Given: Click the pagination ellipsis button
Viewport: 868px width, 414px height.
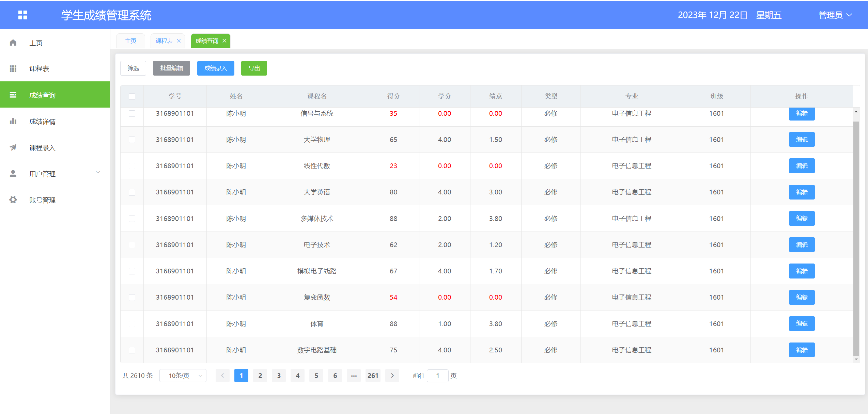Looking at the screenshot, I should pyautogui.click(x=354, y=376).
